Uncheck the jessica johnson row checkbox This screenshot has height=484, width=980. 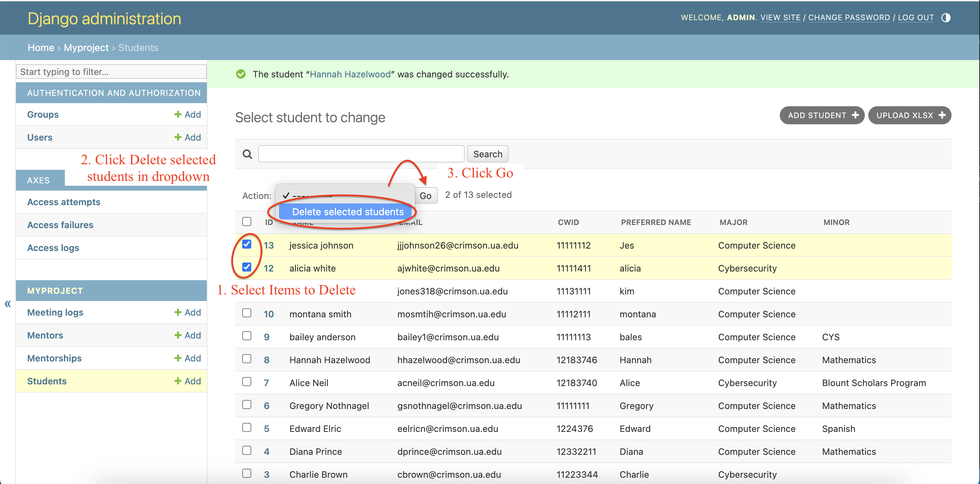pos(246,244)
